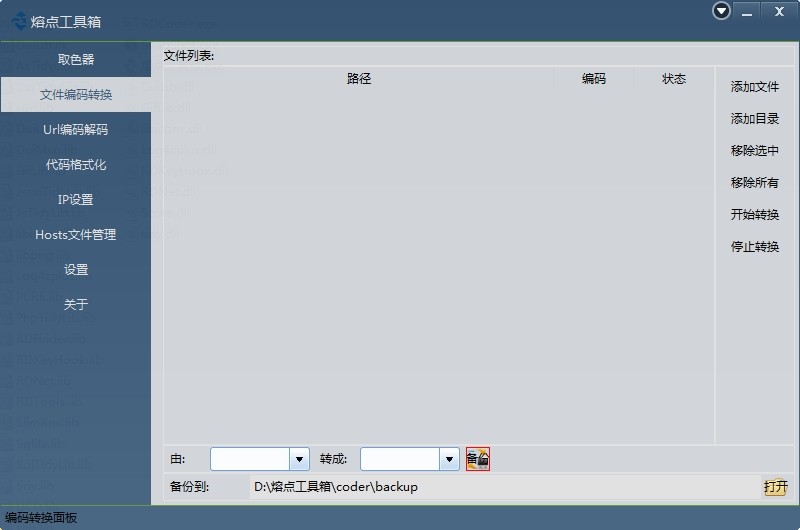Open the IP设置 tab
This screenshot has width=800, height=530.
coord(76,200)
